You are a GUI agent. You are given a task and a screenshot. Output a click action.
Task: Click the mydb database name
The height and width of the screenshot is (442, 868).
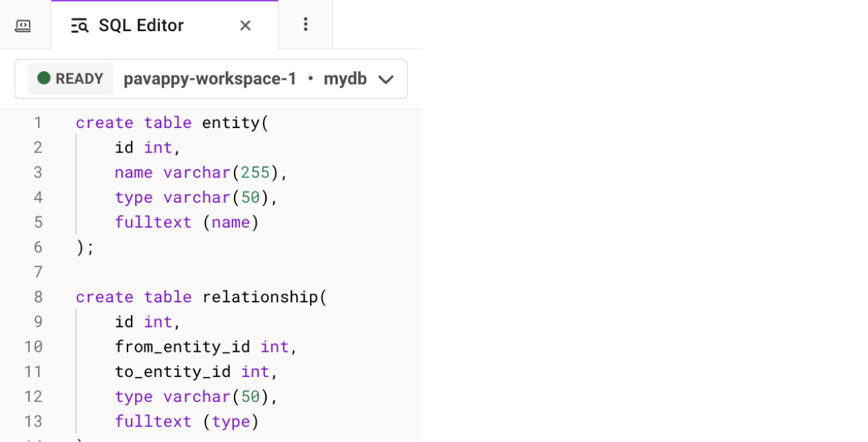click(x=345, y=79)
